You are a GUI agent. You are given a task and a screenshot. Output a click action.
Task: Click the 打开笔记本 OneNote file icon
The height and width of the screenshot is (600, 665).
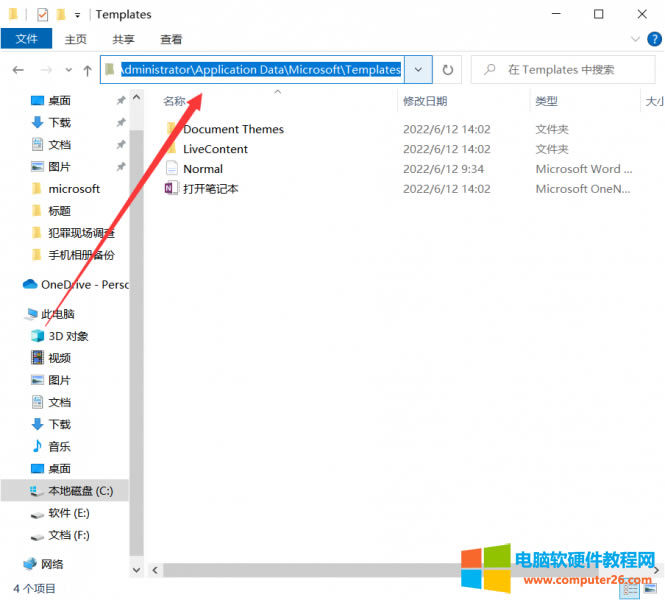[172, 189]
